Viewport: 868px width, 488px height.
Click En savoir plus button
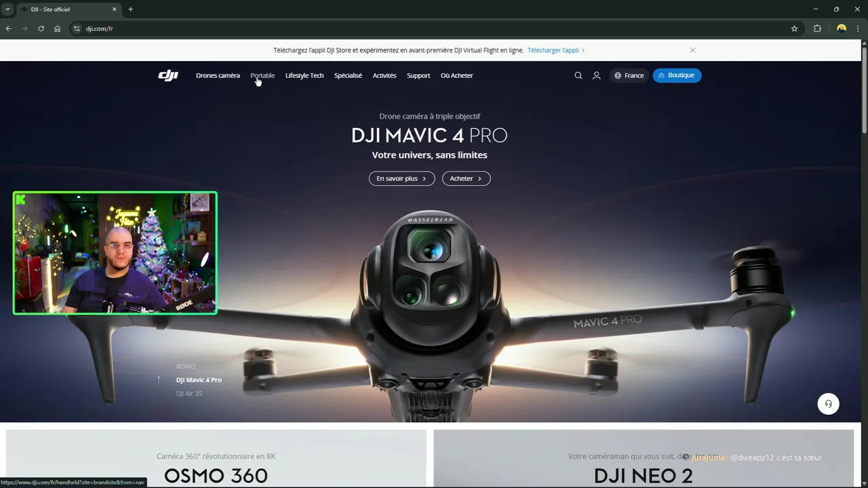(x=401, y=178)
